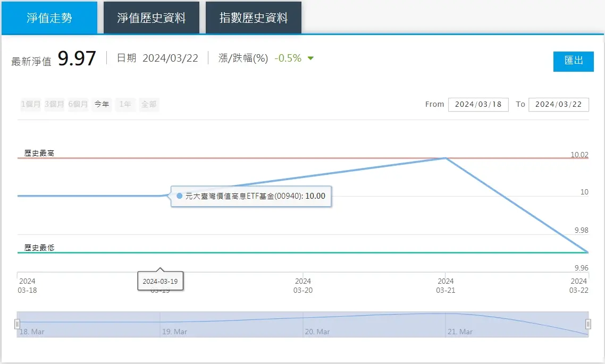Click the From date field 2024/03/18
The image size is (605, 364).
(478, 105)
